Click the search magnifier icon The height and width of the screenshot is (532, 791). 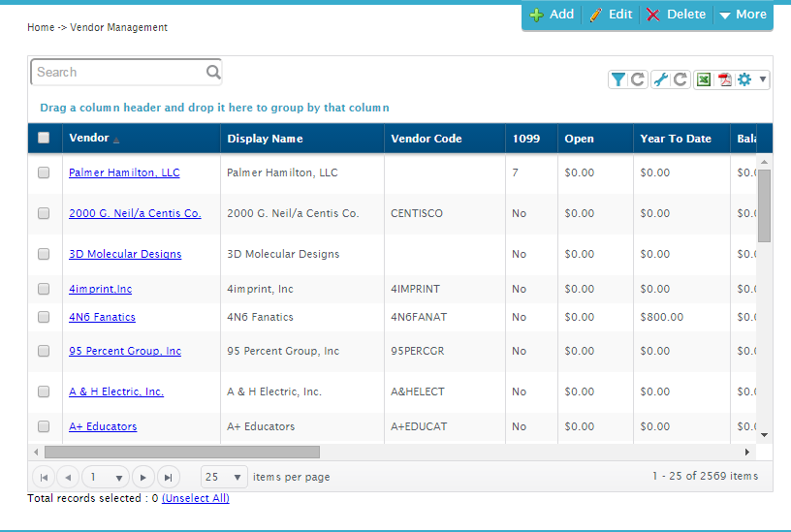(213, 72)
